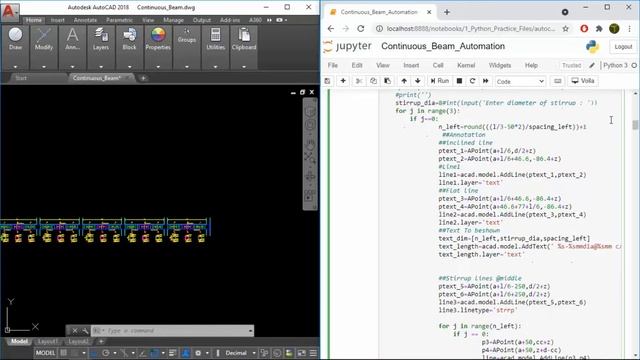
Task: Toggle lineweight display in the status bar
Action: tap(172, 353)
